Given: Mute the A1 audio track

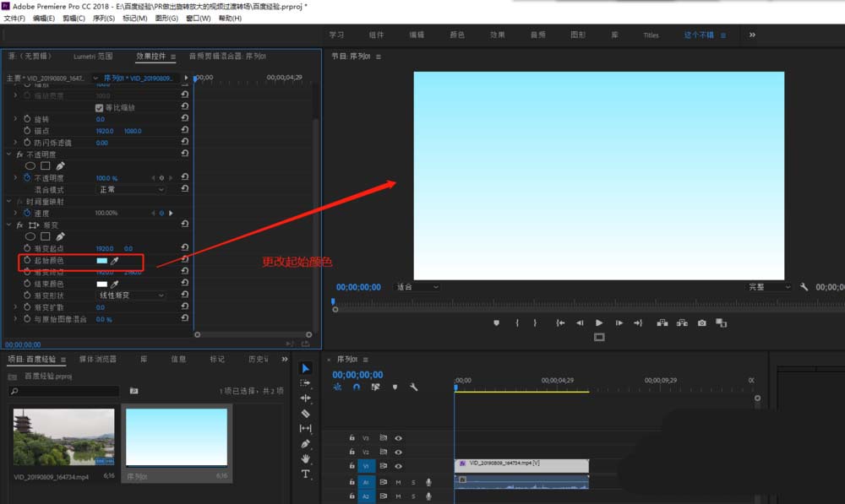Looking at the screenshot, I should click(398, 482).
